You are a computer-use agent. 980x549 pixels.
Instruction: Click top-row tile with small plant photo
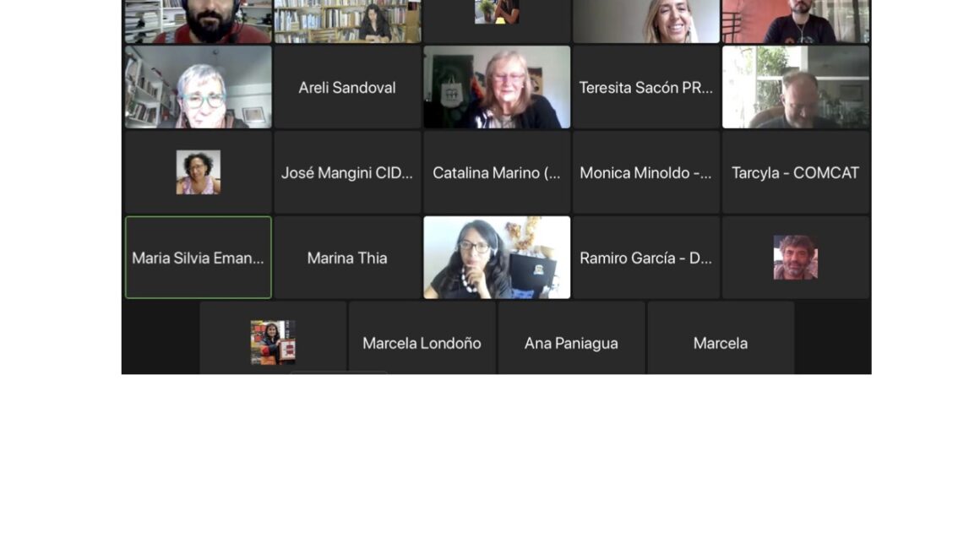coord(496,21)
